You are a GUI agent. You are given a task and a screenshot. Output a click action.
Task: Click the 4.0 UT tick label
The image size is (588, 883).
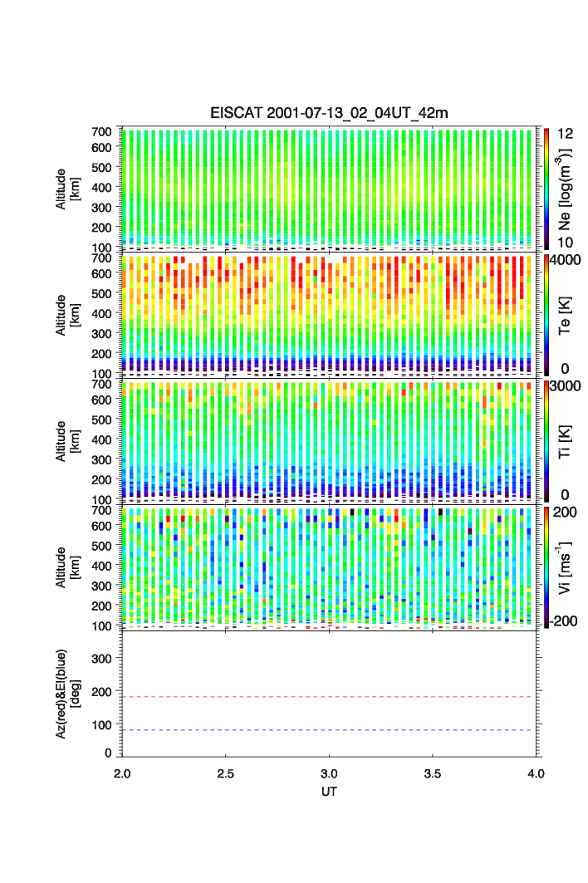coord(535,773)
